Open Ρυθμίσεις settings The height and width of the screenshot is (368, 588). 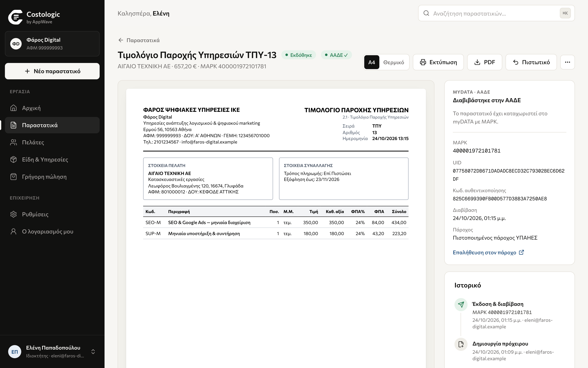52,214
